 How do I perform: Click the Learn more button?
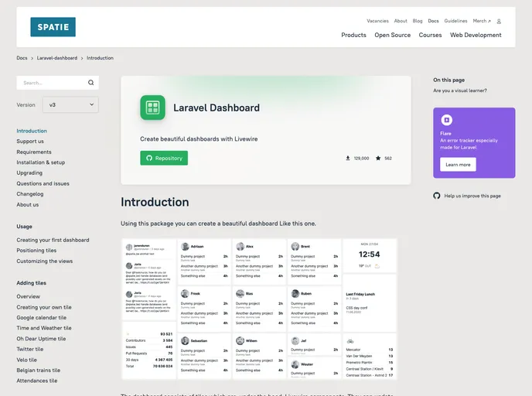click(458, 165)
